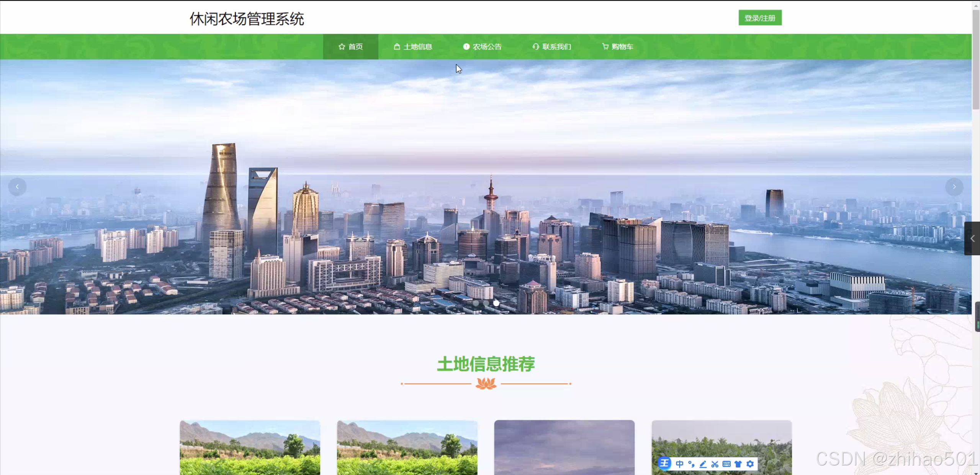Click the shopping cart icon for 购物车
980x475 pixels.
pyautogui.click(x=605, y=46)
